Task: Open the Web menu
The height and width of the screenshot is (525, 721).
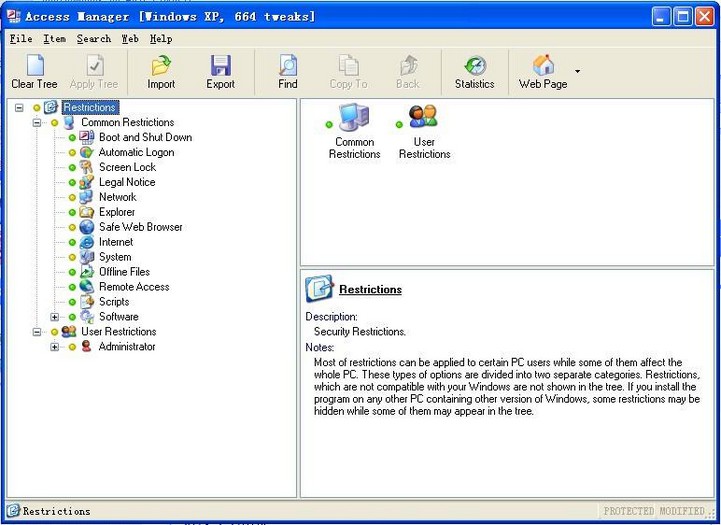Action: pos(130,39)
